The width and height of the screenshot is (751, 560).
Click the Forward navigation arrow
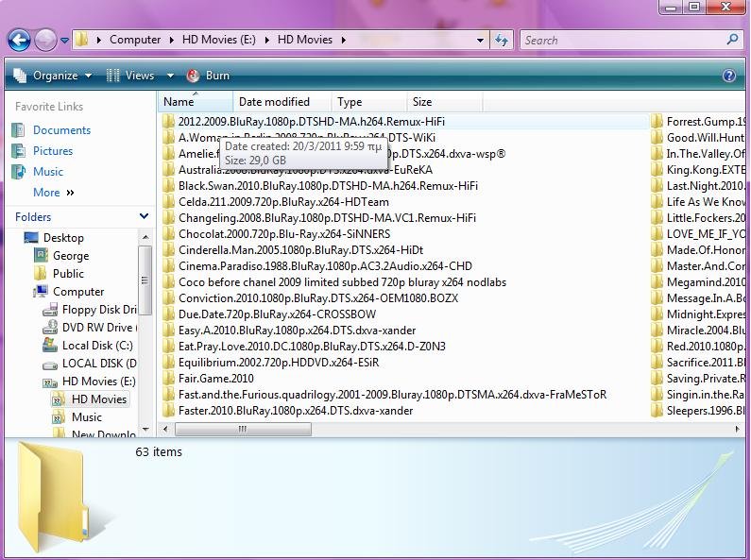click(45, 40)
